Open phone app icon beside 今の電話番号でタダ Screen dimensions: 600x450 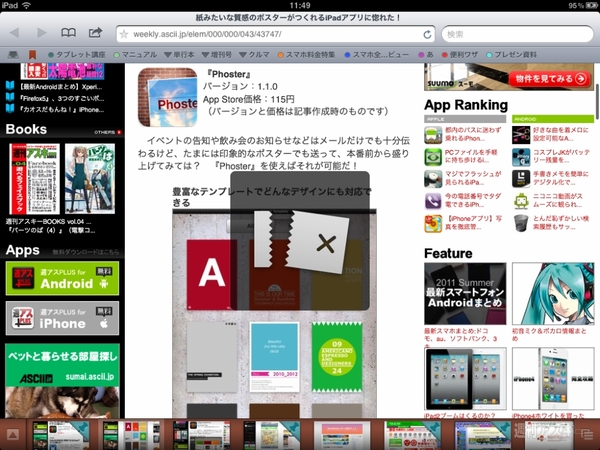click(433, 201)
